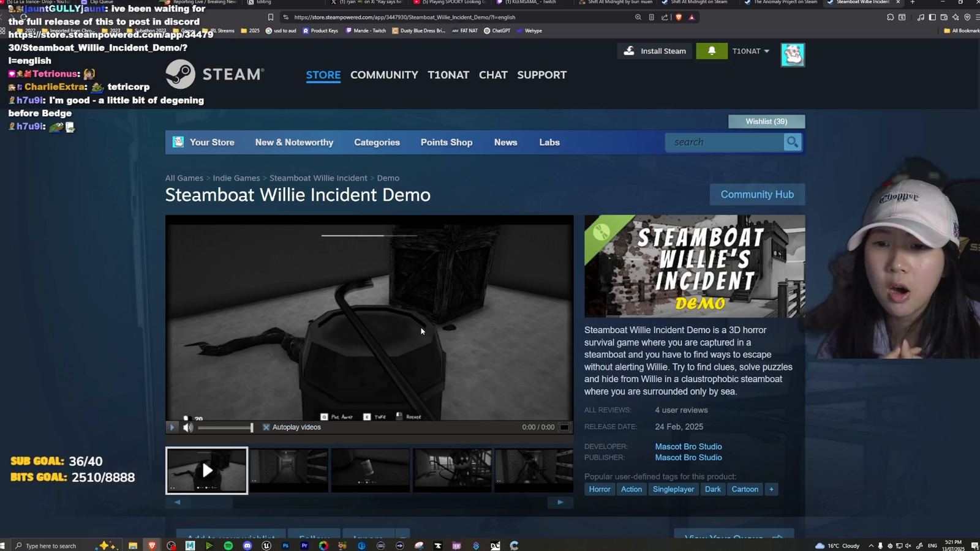Open Steamboat Willie Incident breadcrumb link
980x551 pixels.
pyautogui.click(x=318, y=178)
